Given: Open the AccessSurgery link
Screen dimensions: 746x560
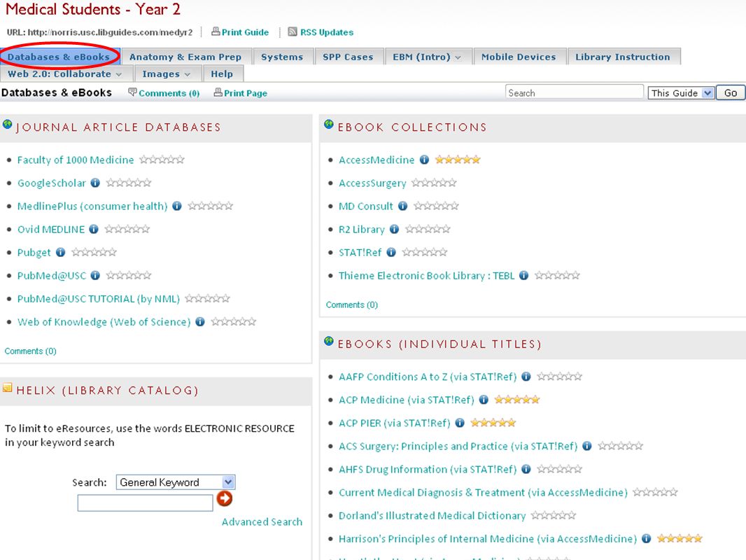Looking at the screenshot, I should coord(372,183).
